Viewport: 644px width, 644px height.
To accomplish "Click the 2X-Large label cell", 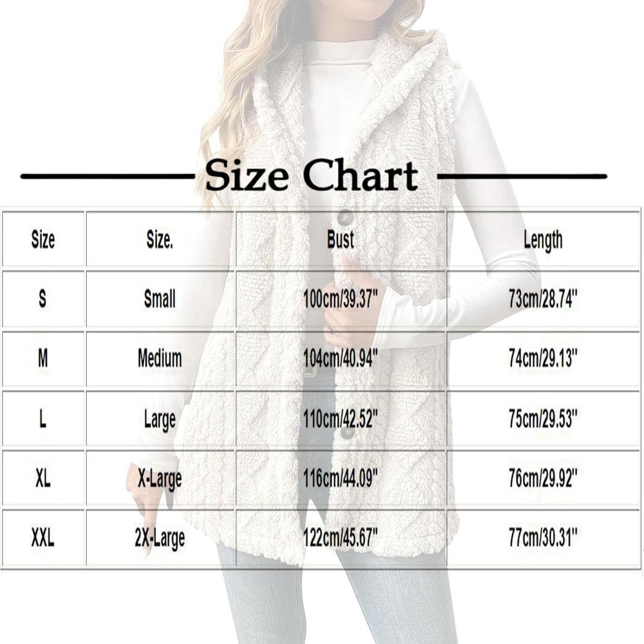I will 160,538.
